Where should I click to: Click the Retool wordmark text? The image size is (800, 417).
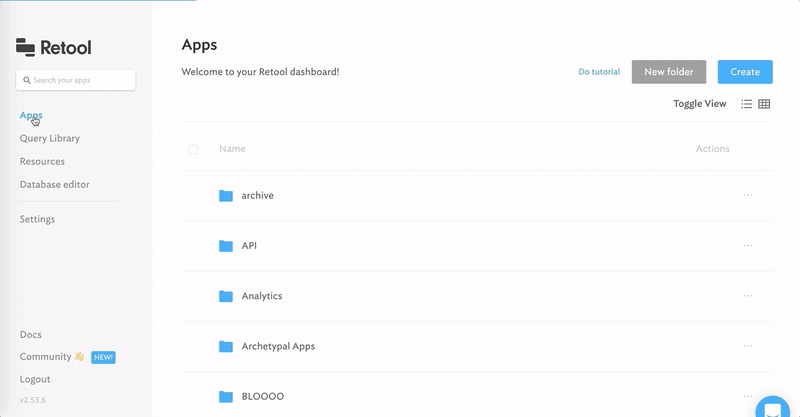(66, 47)
